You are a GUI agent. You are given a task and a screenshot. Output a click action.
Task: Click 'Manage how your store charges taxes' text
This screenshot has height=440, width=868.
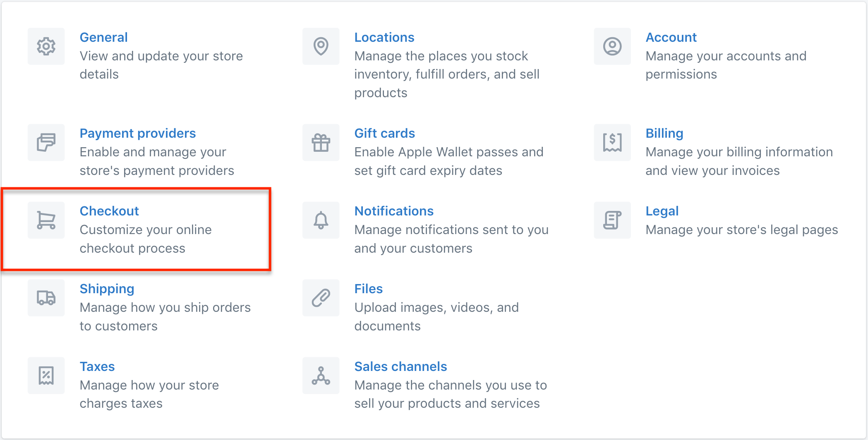coord(149,394)
